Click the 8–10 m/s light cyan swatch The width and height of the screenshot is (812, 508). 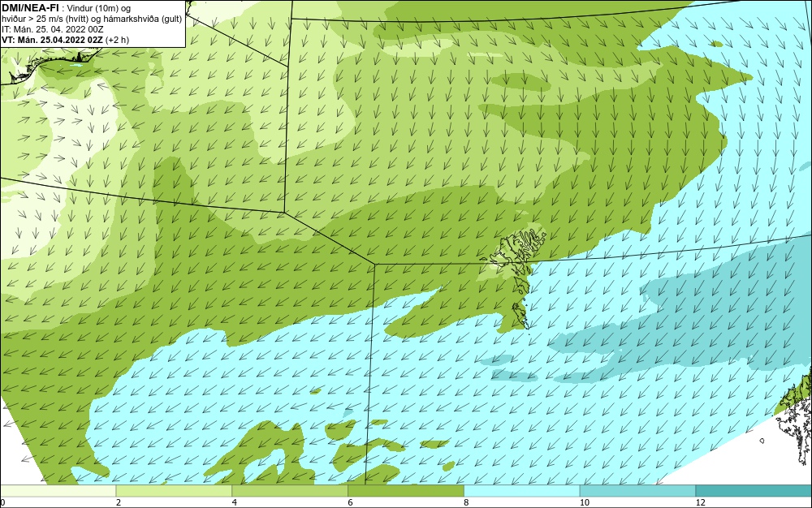(522, 491)
